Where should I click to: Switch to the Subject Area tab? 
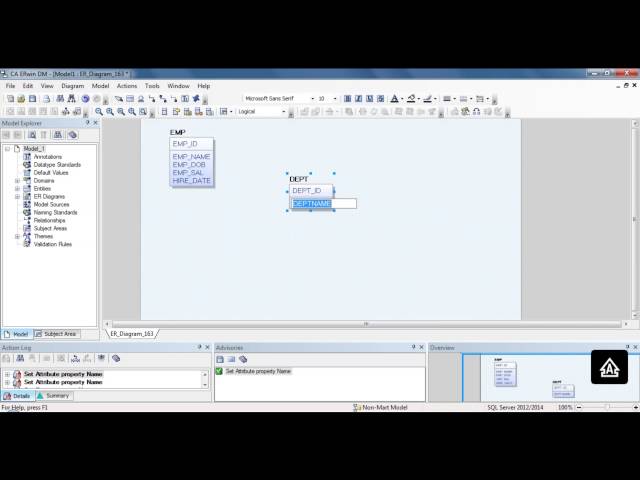coord(56,334)
